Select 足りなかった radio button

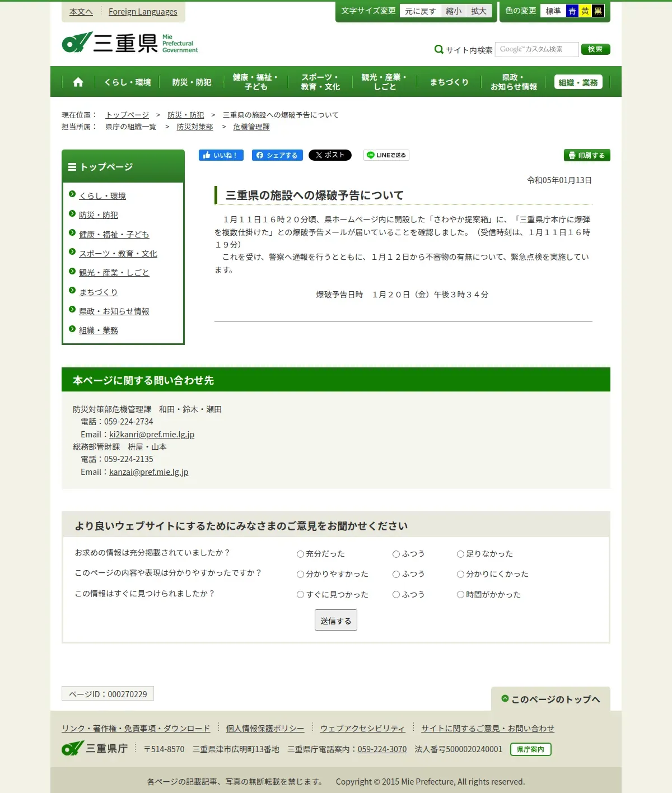tap(460, 554)
